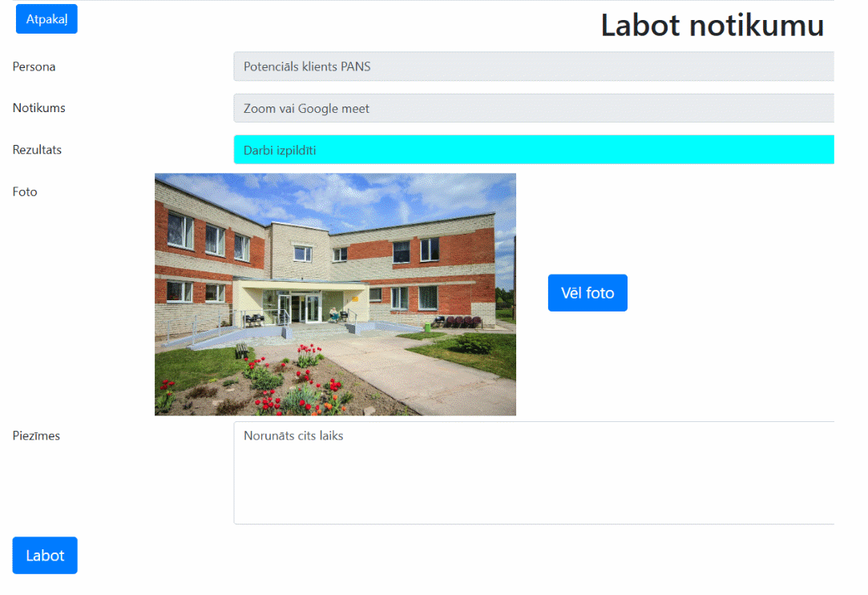Open the Notikums field showing Zoom vai Google meet

tap(534, 108)
